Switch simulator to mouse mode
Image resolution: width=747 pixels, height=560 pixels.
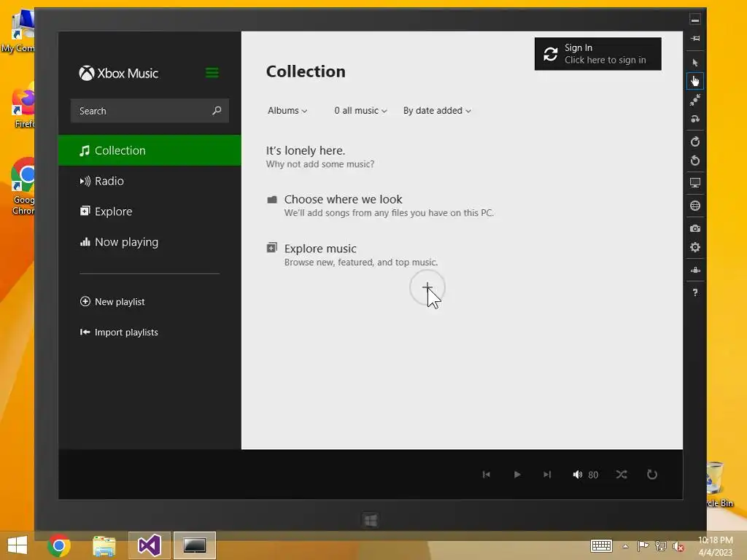click(695, 63)
